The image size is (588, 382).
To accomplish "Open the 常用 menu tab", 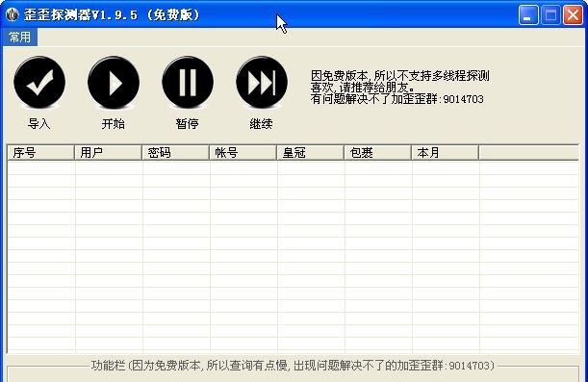I will (20, 38).
